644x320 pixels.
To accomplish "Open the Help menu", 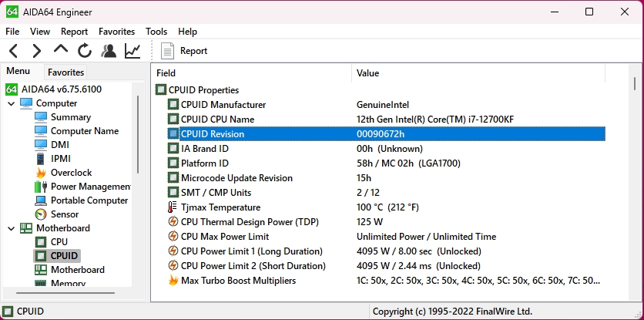I will pyautogui.click(x=187, y=32).
